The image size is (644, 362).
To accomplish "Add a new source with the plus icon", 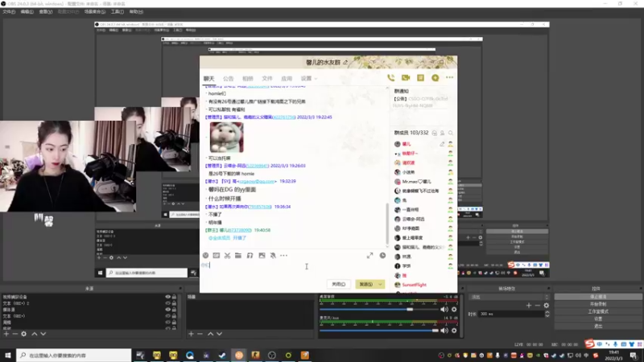I will click(x=6, y=334).
